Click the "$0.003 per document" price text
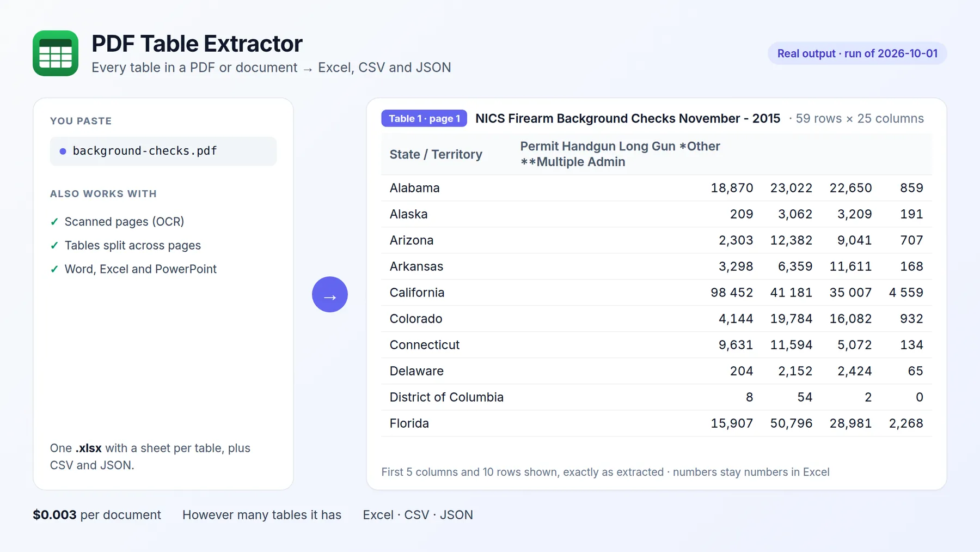 coord(97,515)
